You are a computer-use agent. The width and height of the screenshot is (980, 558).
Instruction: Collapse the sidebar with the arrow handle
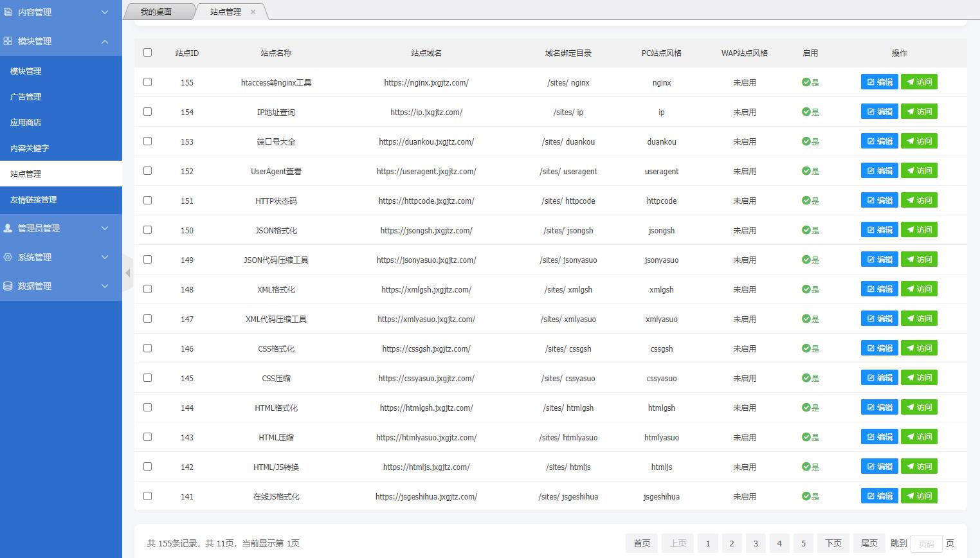[x=127, y=273]
